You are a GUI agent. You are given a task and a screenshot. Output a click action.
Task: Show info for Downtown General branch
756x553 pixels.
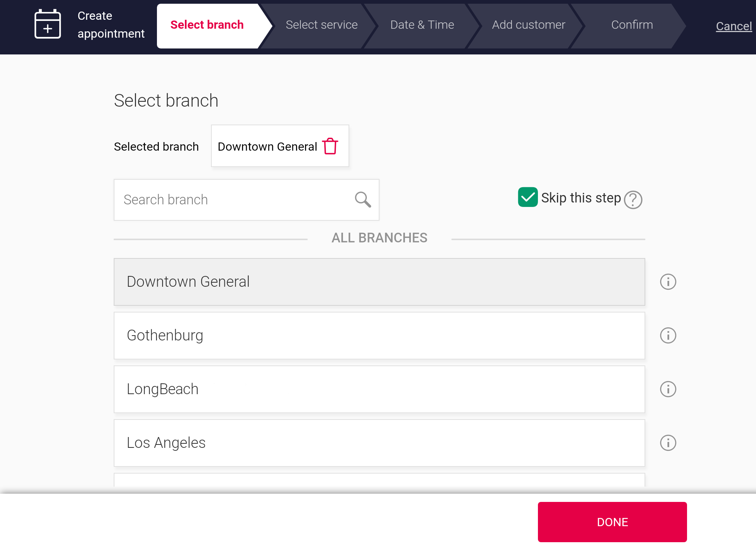coord(668,282)
